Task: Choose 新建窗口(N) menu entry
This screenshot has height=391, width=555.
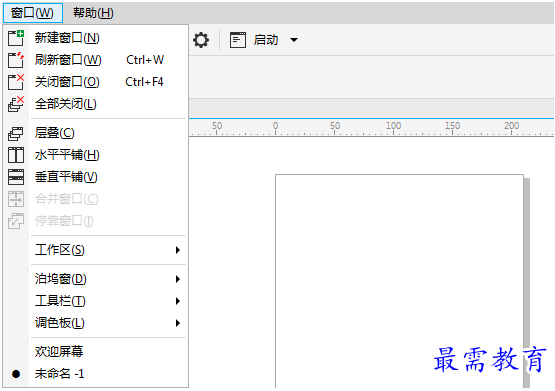Action: pyautogui.click(x=96, y=38)
